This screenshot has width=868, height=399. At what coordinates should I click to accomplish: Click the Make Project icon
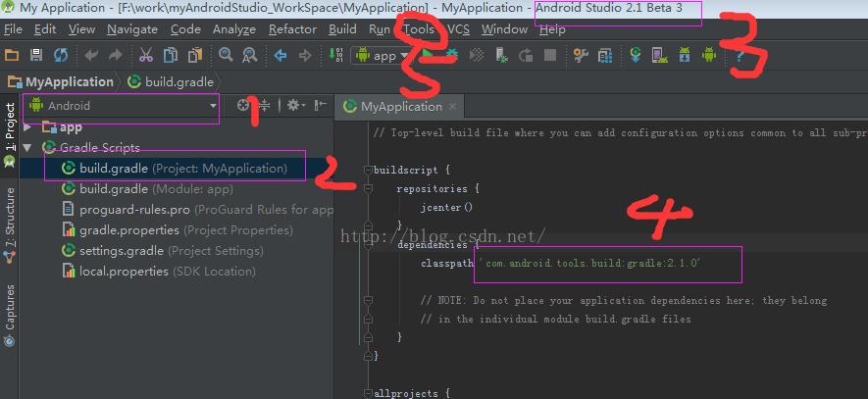335,55
